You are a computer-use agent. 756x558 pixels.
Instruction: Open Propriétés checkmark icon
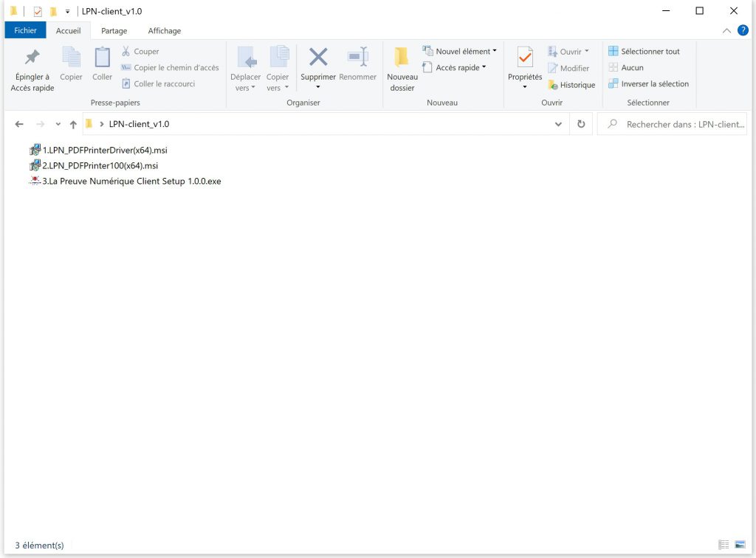point(525,58)
